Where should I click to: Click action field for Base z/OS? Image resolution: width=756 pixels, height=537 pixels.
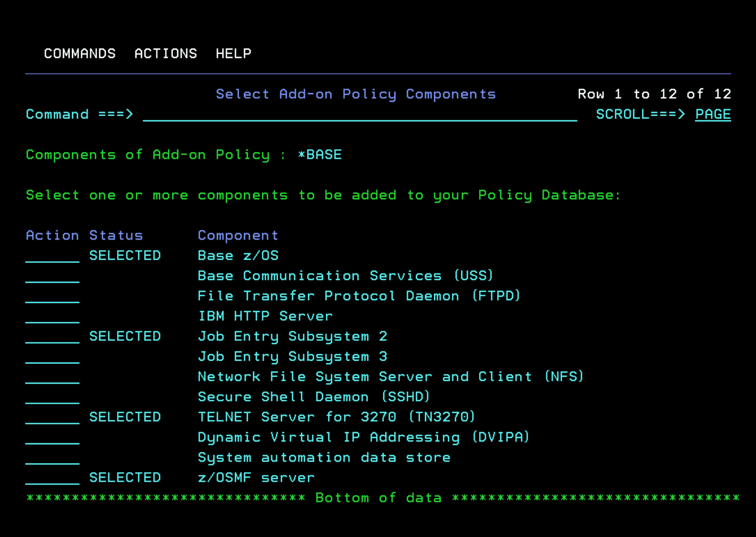(x=53, y=256)
